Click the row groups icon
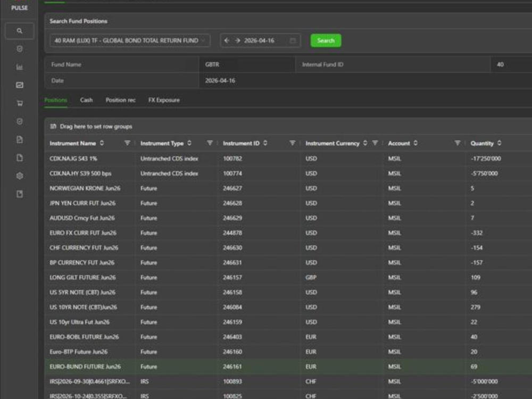The width and height of the screenshot is (532, 399). 53,127
